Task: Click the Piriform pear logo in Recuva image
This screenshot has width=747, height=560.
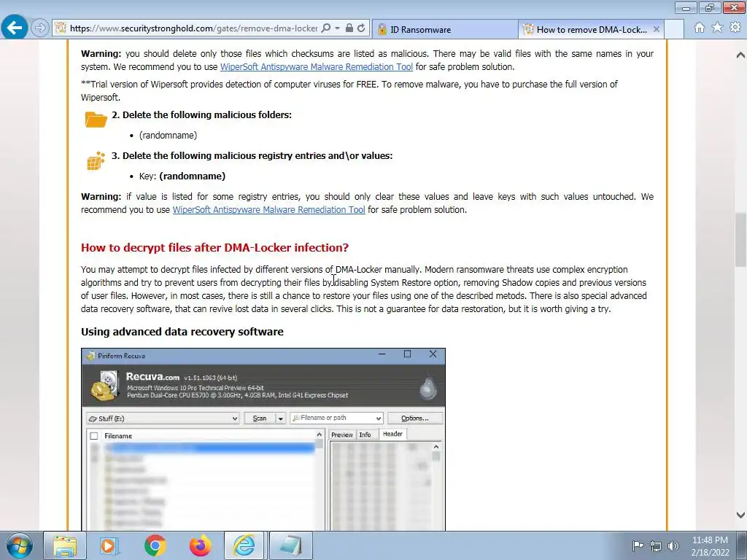Action: point(427,388)
